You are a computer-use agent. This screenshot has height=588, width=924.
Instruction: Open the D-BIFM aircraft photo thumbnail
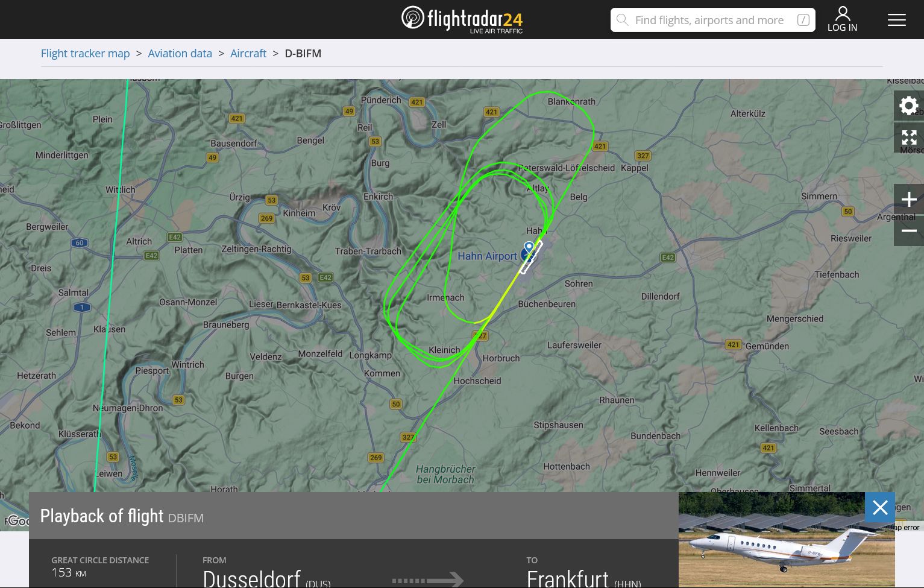pos(787,540)
